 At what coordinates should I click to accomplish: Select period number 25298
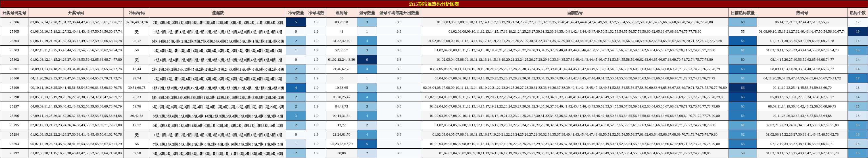[x=14, y=97]
